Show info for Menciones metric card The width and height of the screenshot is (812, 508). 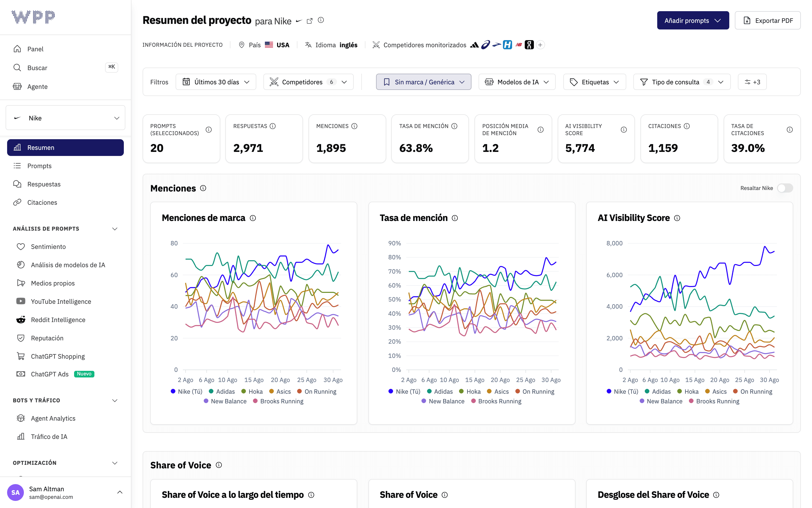pos(354,126)
